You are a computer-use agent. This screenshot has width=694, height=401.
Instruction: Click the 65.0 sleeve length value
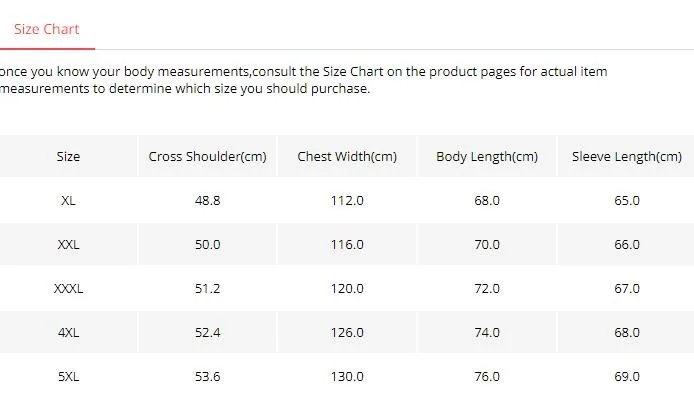pyautogui.click(x=627, y=200)
